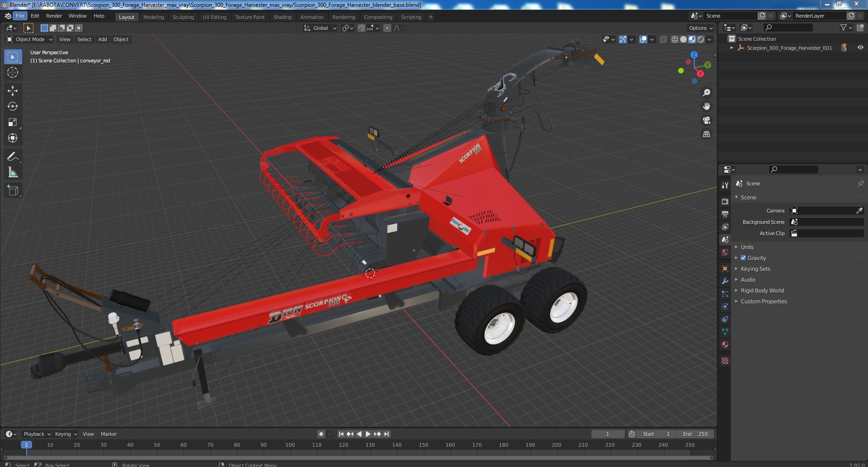The height and width of the screenshot is (467, 868).
Task: Toggle viewport gizmos
Action: point(623,39)
